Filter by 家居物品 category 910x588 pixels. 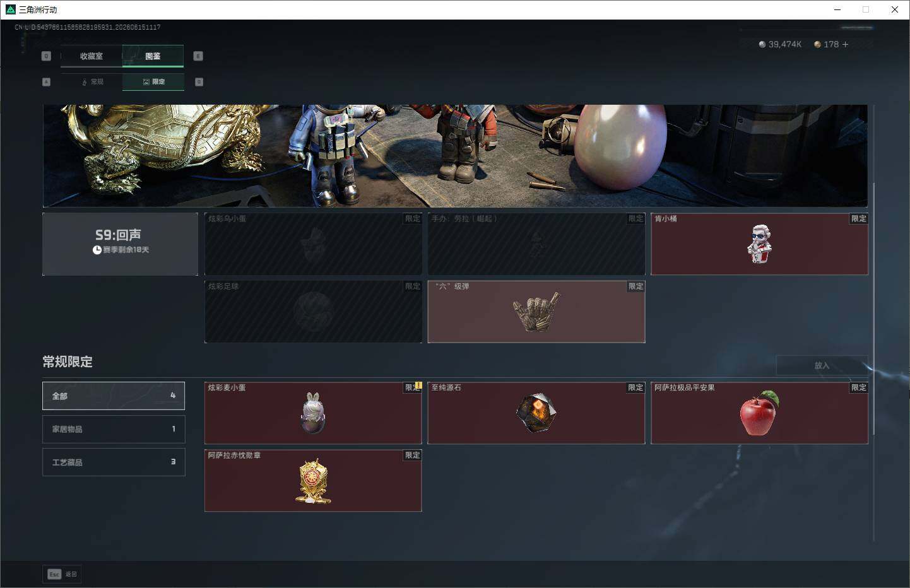click(114, 429)
